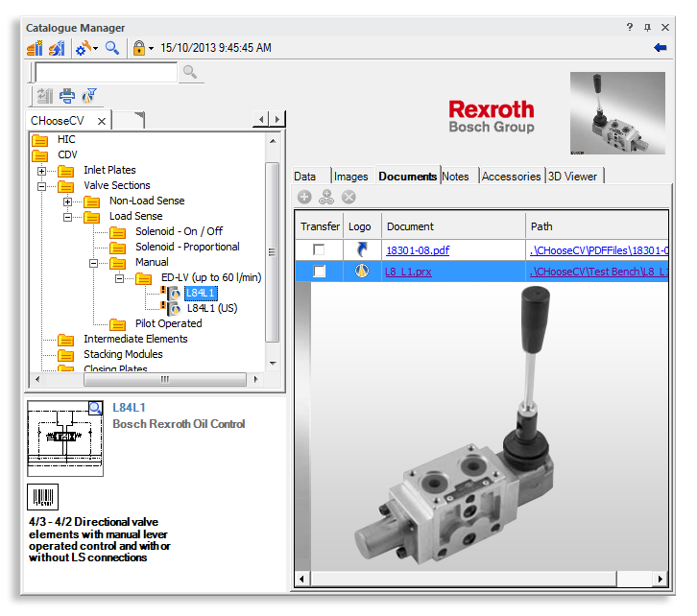697x616 pixels.
Task: Click the add document plus icon
Action: pyautogui.click(x=304, y=197)
